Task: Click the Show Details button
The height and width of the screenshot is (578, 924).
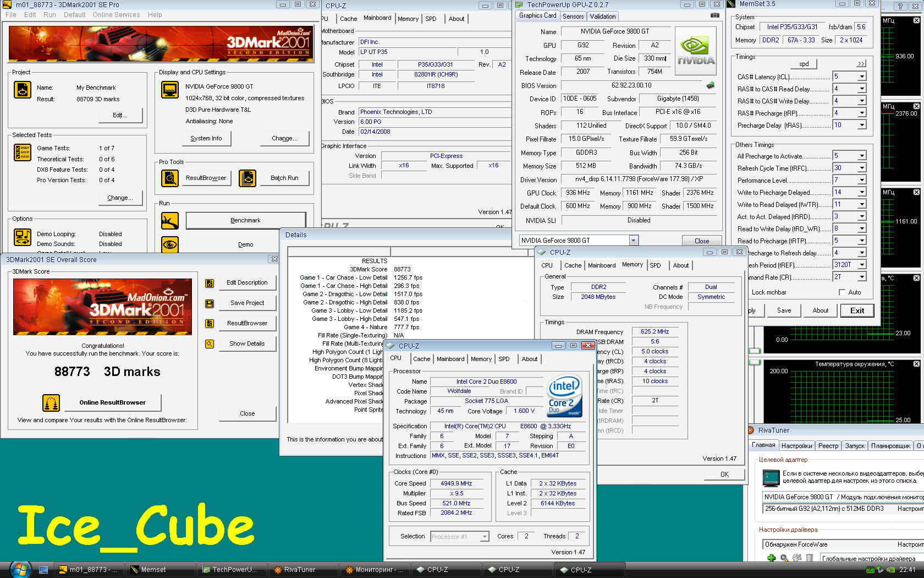Action: pyautogui.click(x=247, y=344)
